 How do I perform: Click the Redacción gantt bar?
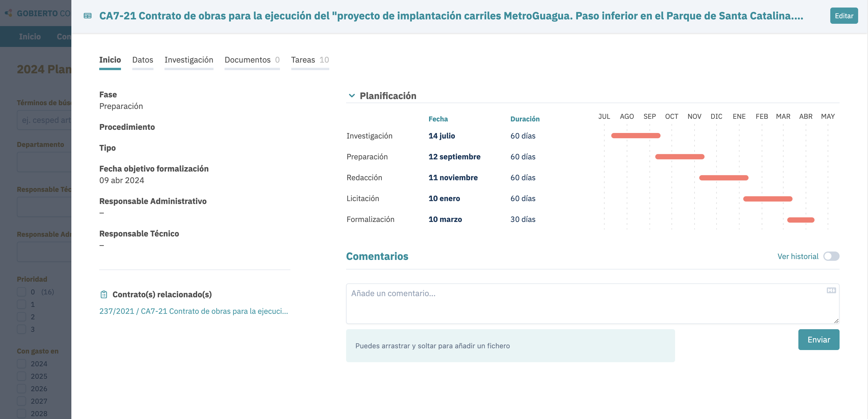click(724, 178)
